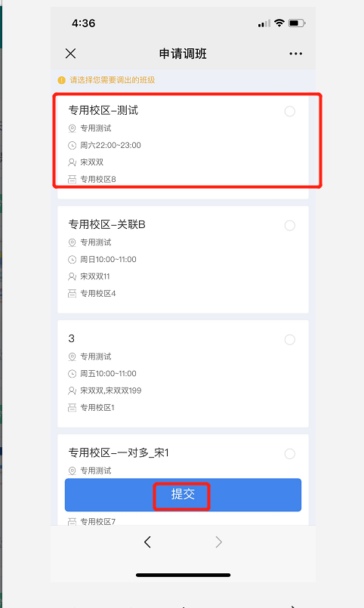
Task: Close the 申请调班 page with X
Action: [x=70, y=54]
